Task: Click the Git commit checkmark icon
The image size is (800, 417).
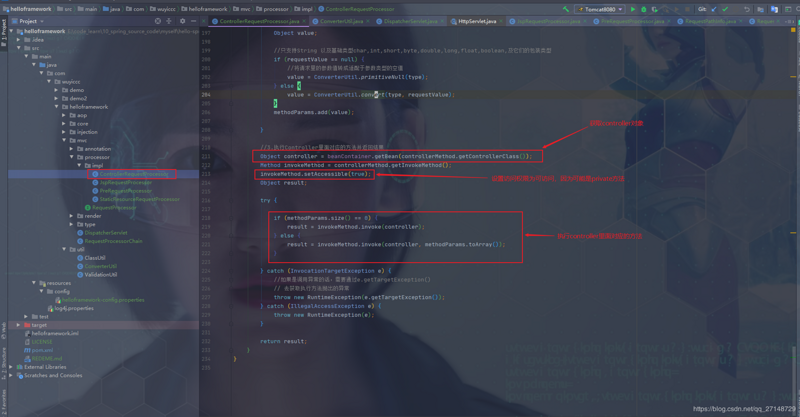Action: tap(725, 9)
